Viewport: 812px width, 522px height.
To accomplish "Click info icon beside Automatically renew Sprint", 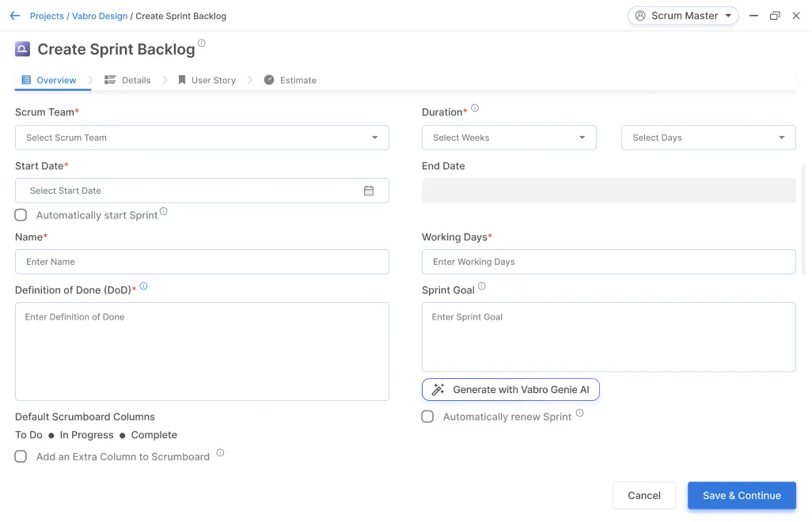I will [579, 413].
